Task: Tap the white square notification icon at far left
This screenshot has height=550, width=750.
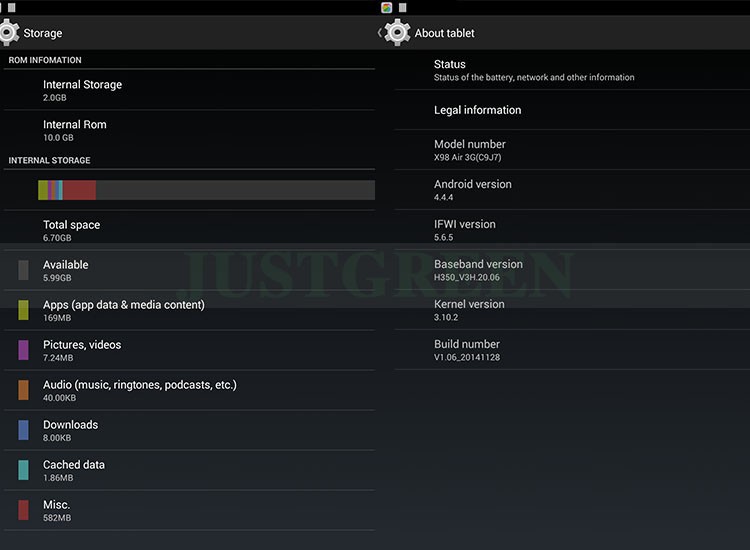Action: pyautogui.click(x=12, y=7)
